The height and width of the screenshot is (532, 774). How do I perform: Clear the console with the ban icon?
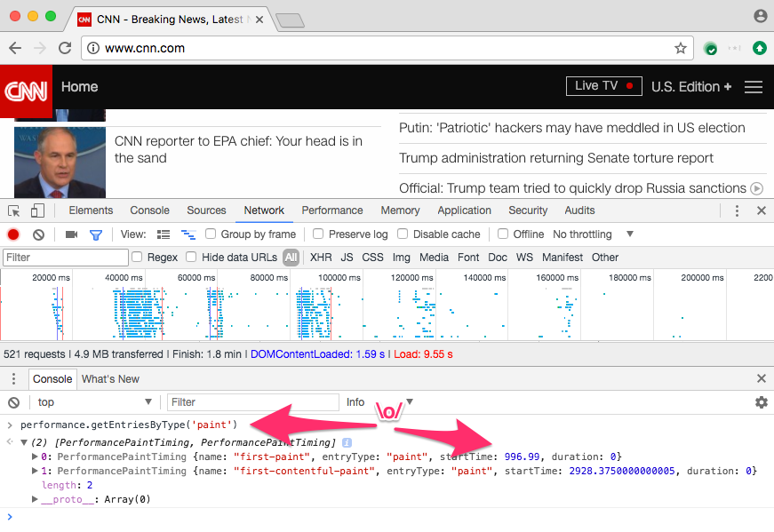pos(14,402)
